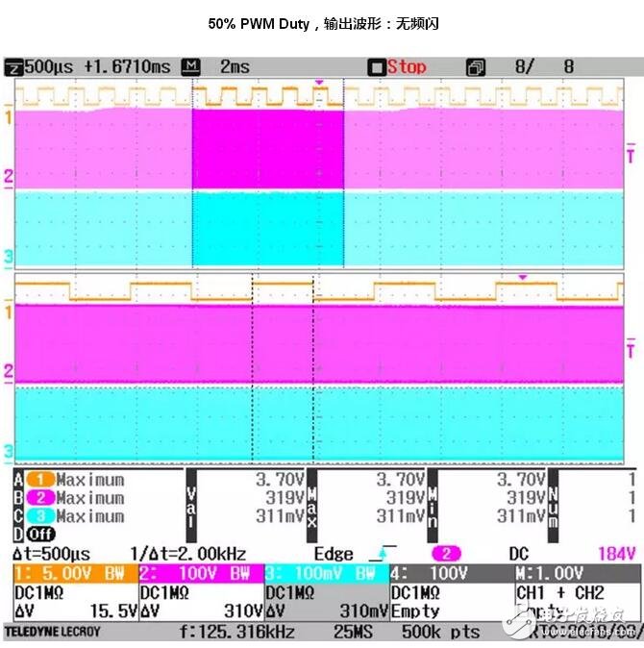Click the 2ms main timebase value
The image size is (644, 648).
coord(235,67)
